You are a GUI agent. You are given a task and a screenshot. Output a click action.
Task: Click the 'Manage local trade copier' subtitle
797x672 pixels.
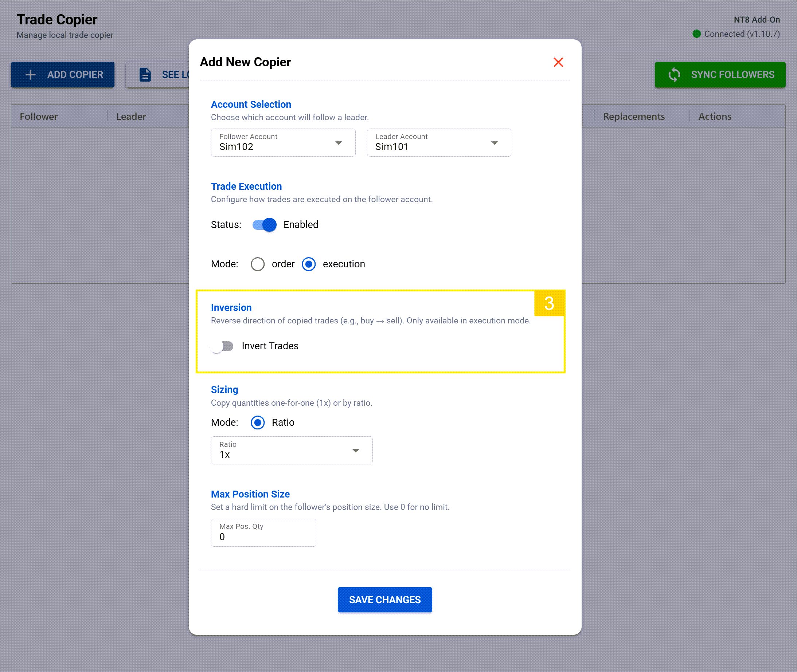point(65,35)
